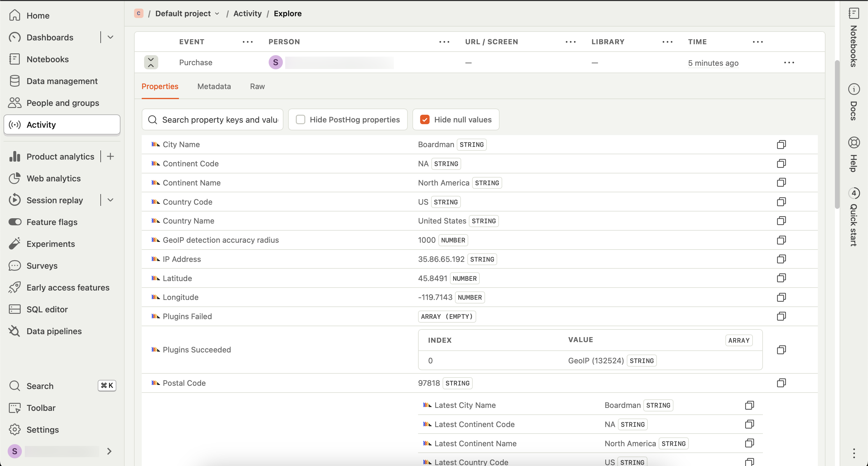Add new Product analytics insight with plus
The width and height of the screenshot is (868, 466).
(x=110, y=157)
